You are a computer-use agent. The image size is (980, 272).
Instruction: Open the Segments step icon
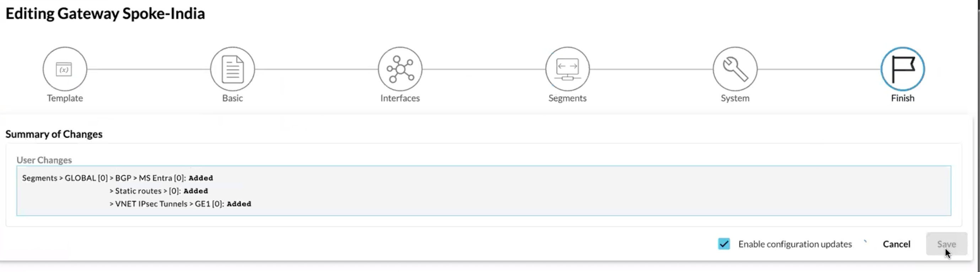(x=567, y=69)
